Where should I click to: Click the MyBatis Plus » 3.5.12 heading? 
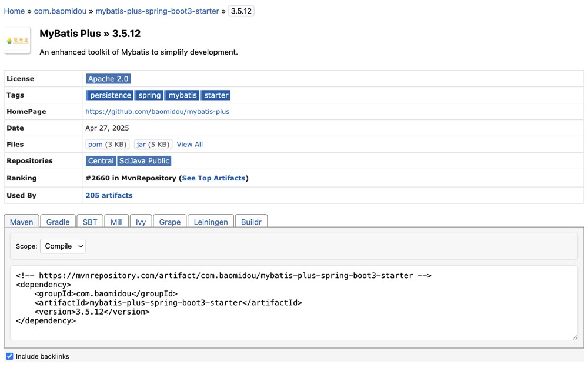tap(90, 34)
